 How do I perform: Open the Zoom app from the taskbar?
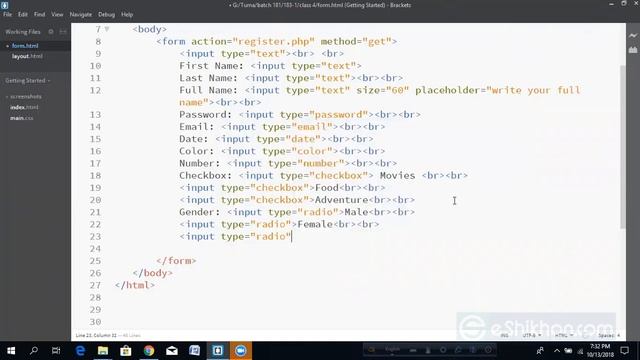pos(240,351)
